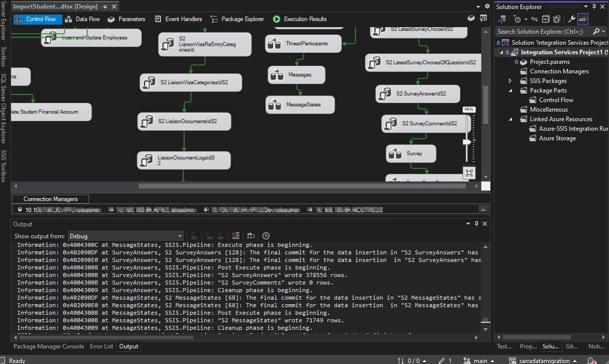This screenshot has height=364, width=609.
Task: Open Solution Explorer window options dropdown
Action: 586,7
